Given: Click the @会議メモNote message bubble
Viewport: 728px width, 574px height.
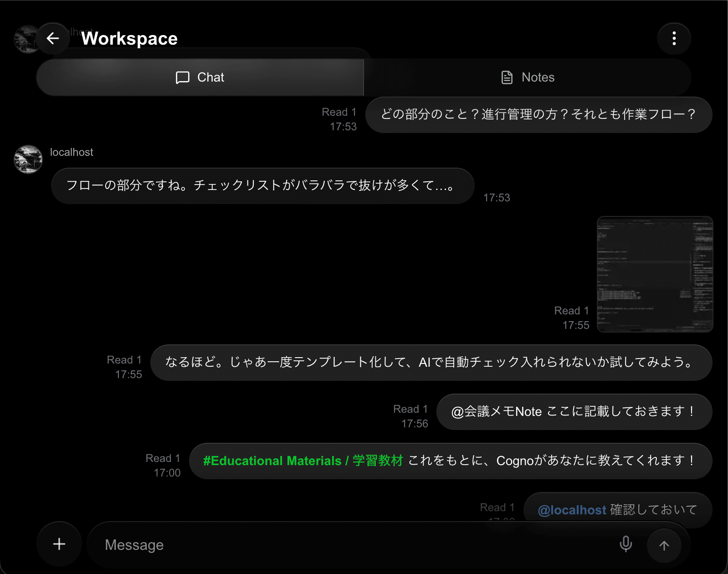Looking at the screenshot, I should [574, 412].
